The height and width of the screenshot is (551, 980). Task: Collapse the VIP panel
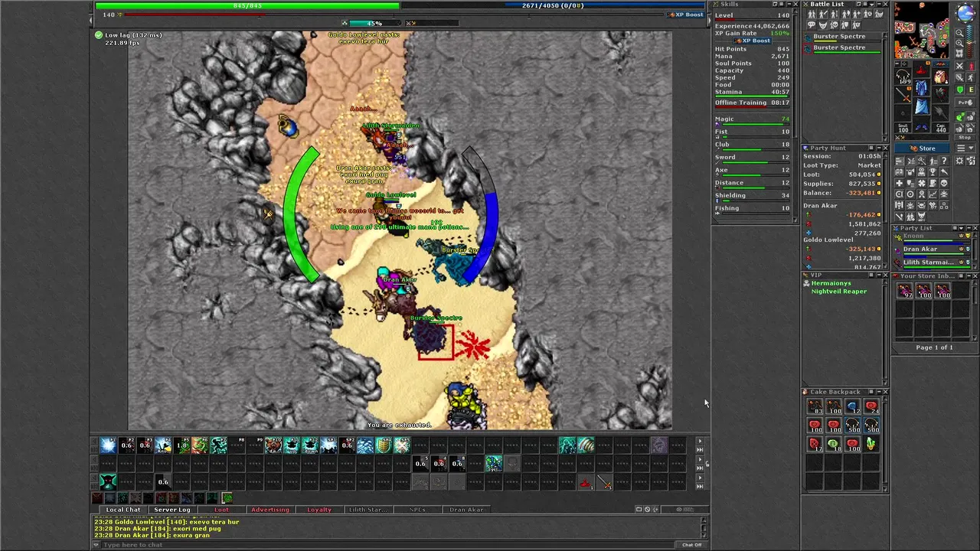[x=879, y=275]
